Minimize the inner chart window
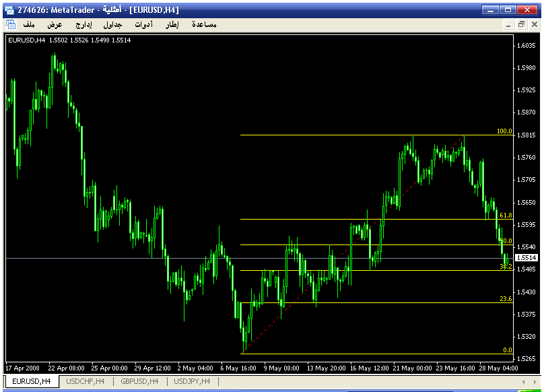The width and height of the screenshot is (544, 392). (x=508, y=25)
